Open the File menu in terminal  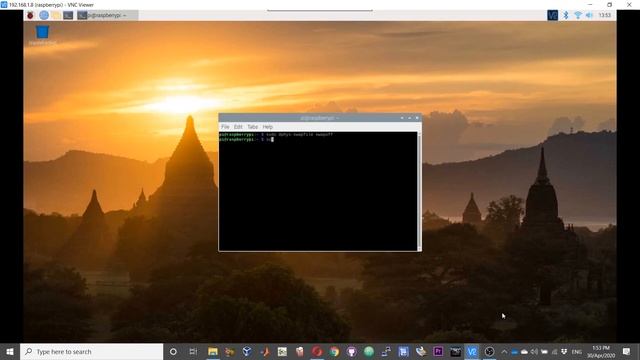(x=225, y=127)
